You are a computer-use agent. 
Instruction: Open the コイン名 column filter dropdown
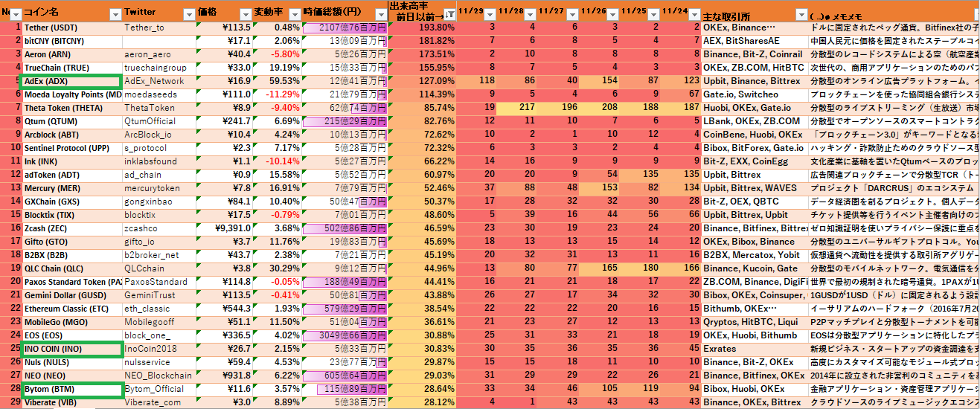pyautogui.click(x=115, y=14)
